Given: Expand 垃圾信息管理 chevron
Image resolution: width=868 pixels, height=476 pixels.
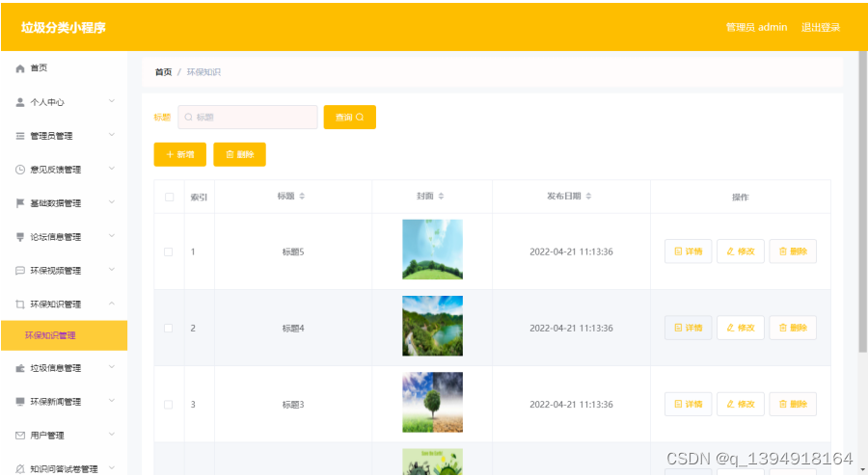Looking at the screenshot, I should click(x=111, y=367).
